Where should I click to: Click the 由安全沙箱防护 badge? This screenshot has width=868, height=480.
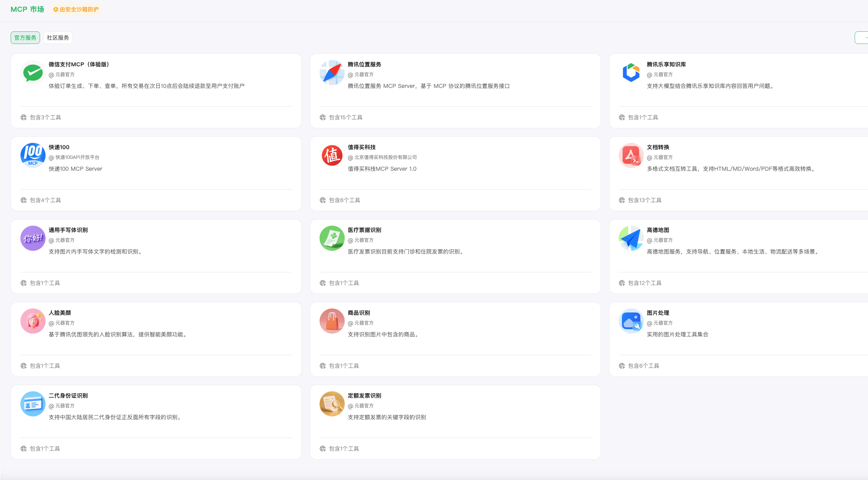click(76, 9)
